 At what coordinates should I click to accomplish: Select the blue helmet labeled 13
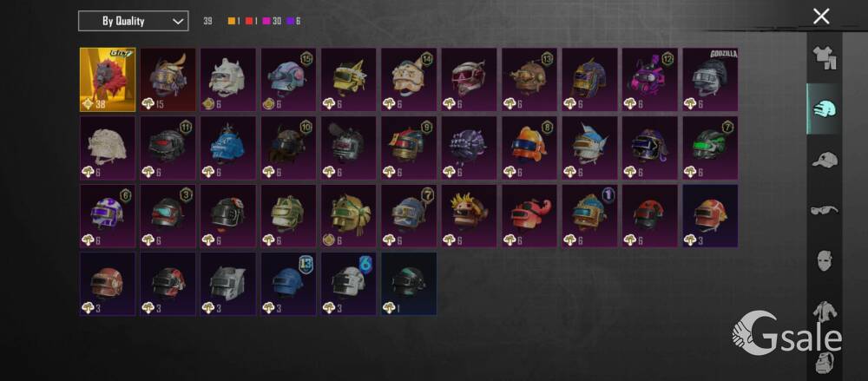288,284
